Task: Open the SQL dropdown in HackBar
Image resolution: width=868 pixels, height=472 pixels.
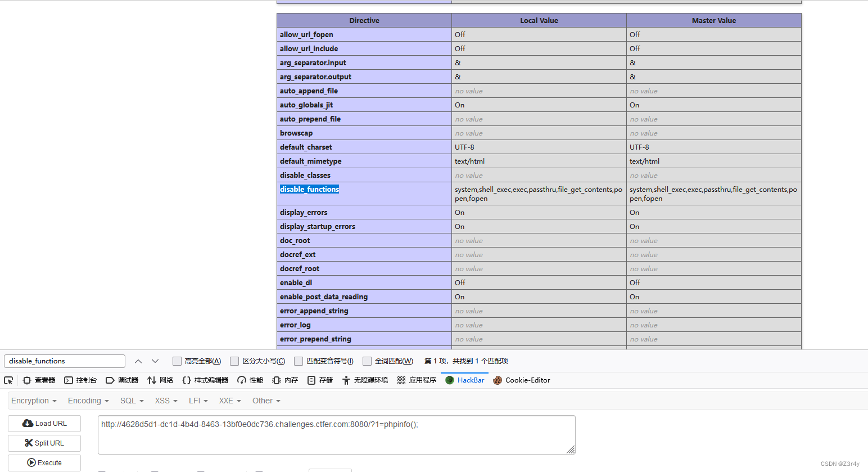Action: (132, 401)
